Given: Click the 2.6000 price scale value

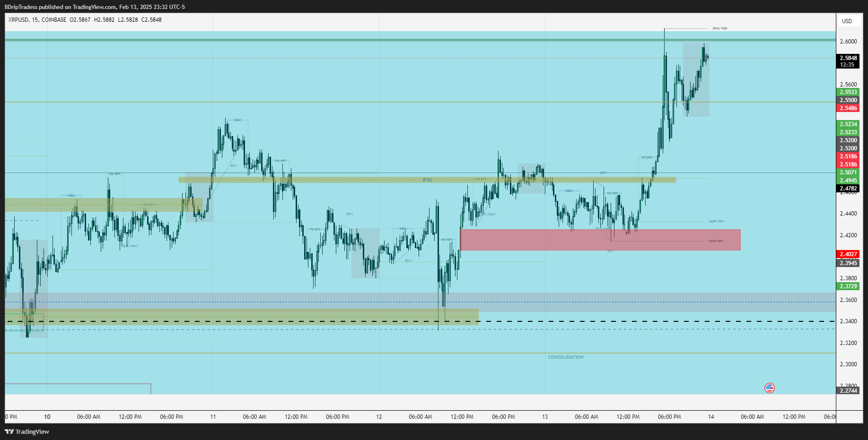Looking at the screenshot, I should point(848,42).
